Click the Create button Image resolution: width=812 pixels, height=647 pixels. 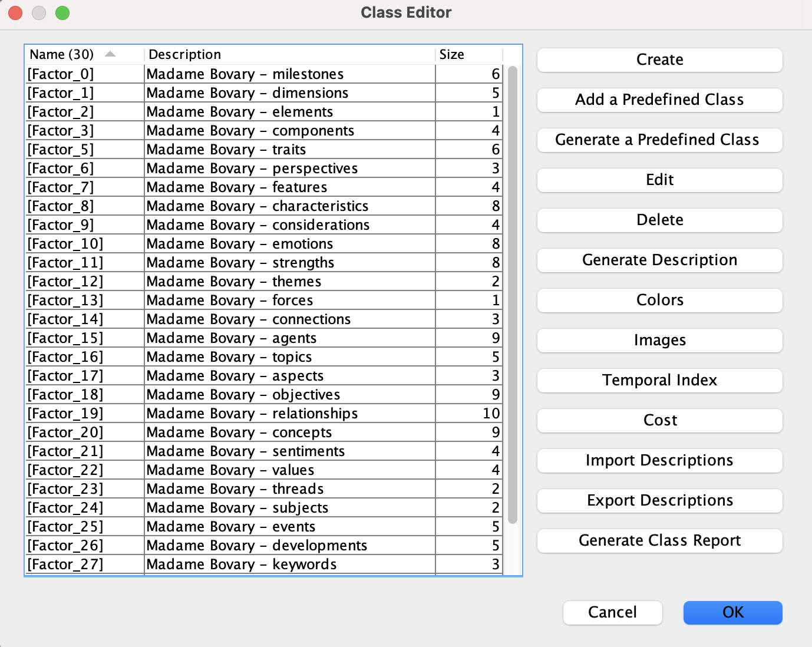660,60
